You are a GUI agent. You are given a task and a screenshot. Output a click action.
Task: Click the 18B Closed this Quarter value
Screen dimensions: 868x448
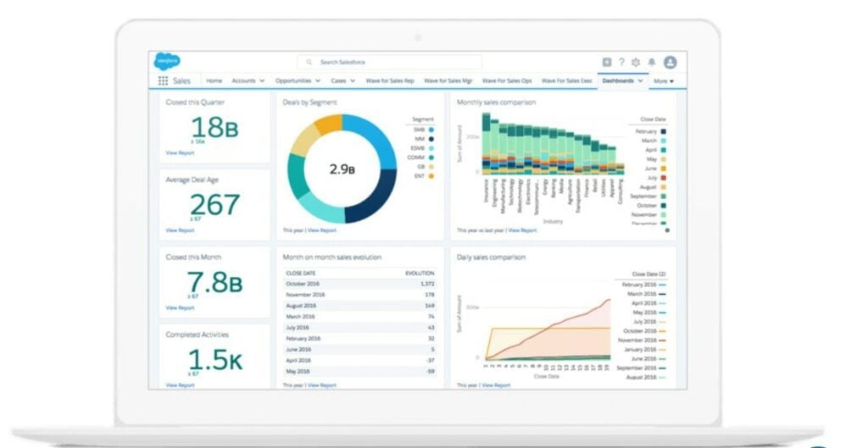(214, 128)
